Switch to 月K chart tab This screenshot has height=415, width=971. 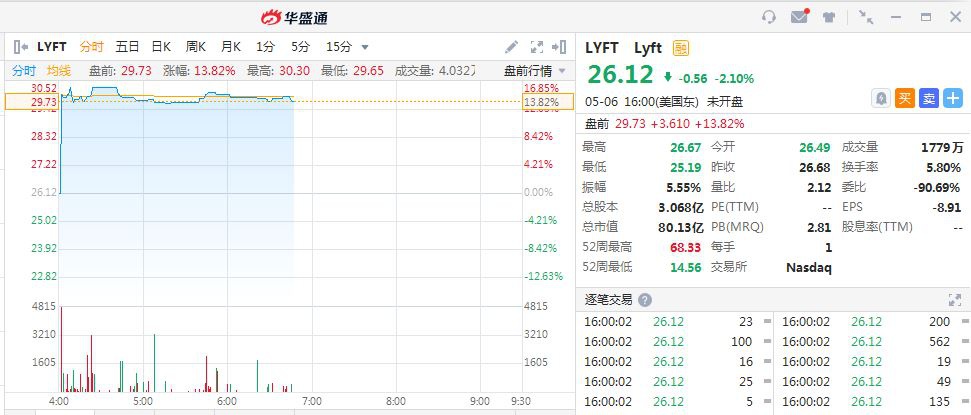click(231, 46)
